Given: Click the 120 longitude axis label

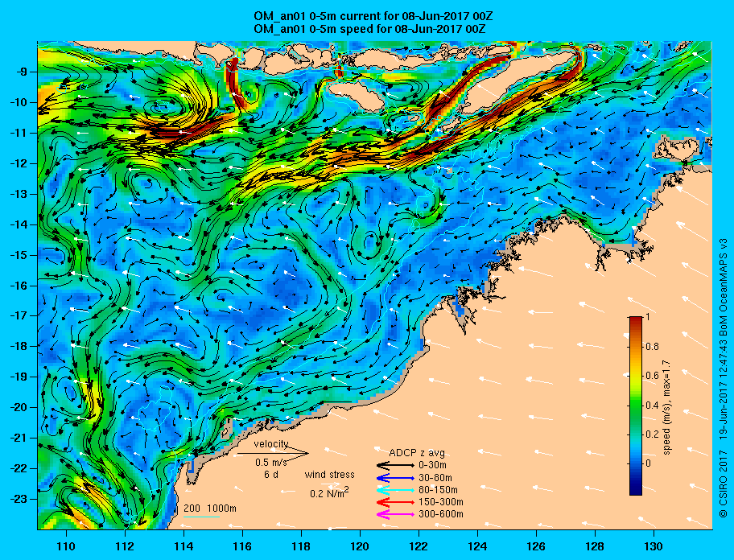Looking at the screenshot, I should click(x=360, y=546).
